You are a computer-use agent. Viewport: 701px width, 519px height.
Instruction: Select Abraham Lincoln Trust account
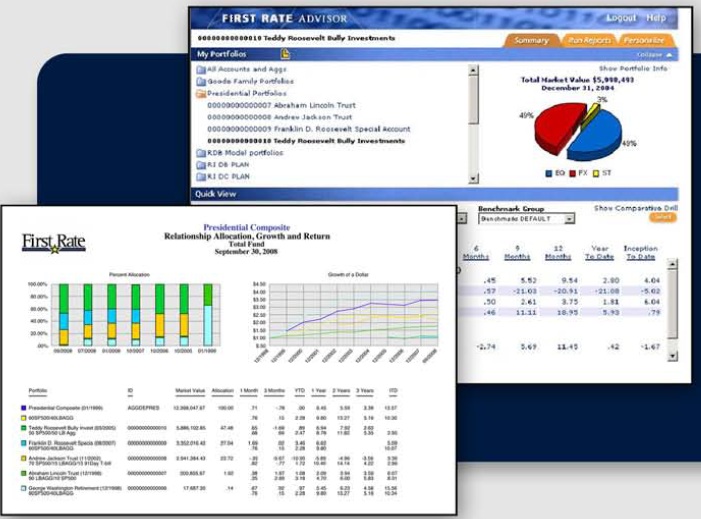pyautogui.click(x=281, y=105)
